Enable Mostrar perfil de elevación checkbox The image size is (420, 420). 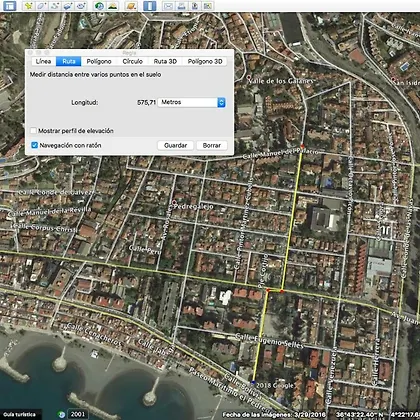[33, 131]
